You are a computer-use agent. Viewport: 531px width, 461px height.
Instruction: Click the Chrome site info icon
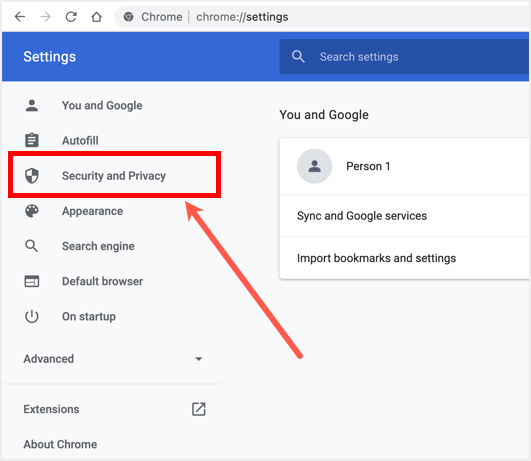click(x=128, y=17)
